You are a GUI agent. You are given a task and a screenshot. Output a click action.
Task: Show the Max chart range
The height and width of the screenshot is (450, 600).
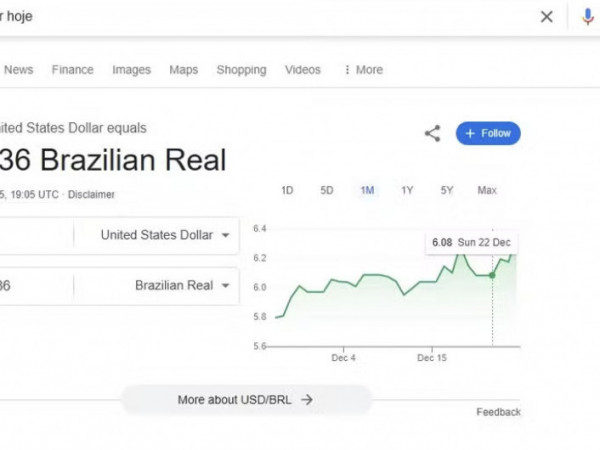pyautogui.click(x=487, y=190)
